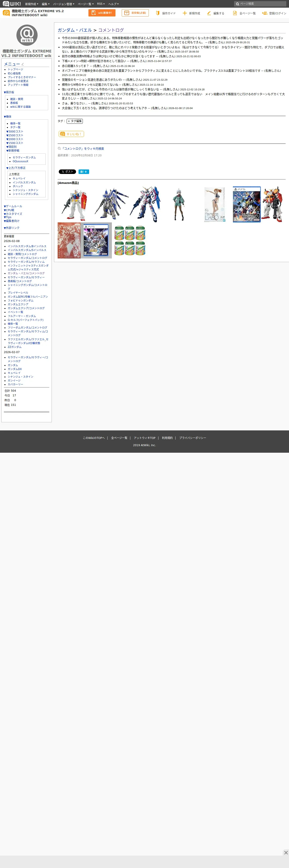Screen dimensions: 289x868
Task: Expand the ▼カスタマイズ section
Action: pos(13,214)
